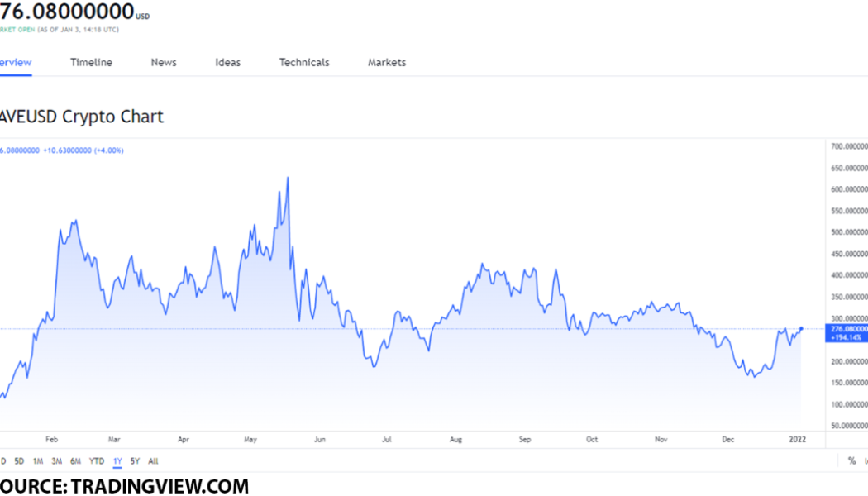This screenshot has width=868, height=496.
Task: View the Ideas page
Action: [x=227, y=62]
